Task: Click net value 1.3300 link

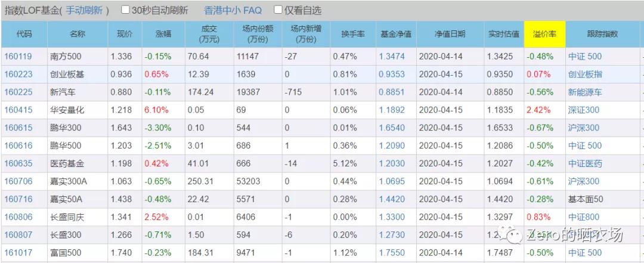Action: coord(392,217)
